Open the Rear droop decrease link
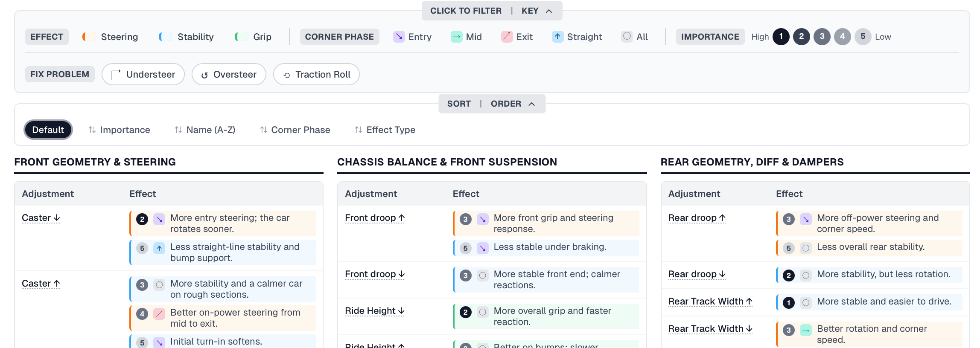980x348 pixels. (x=697, y=274)
